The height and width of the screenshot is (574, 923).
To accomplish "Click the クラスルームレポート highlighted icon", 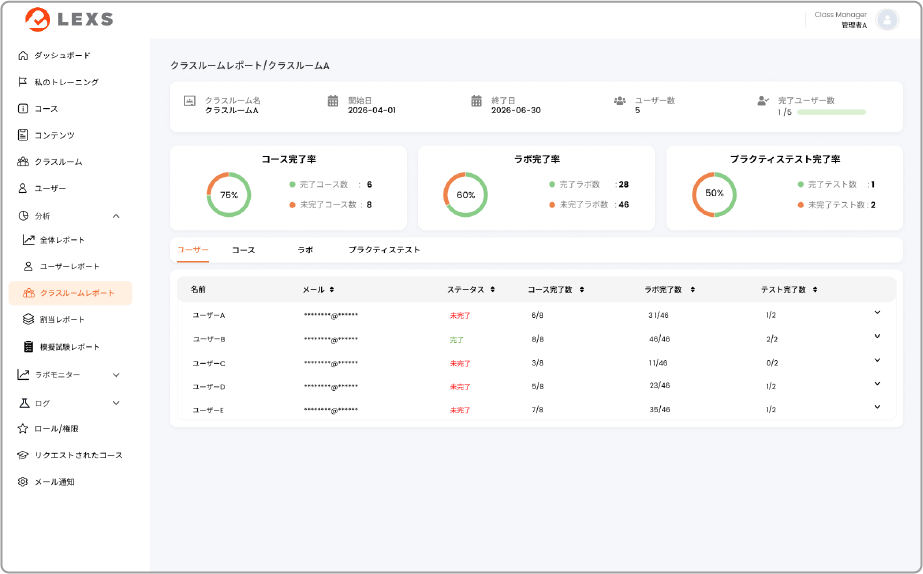I will [28, 293].
